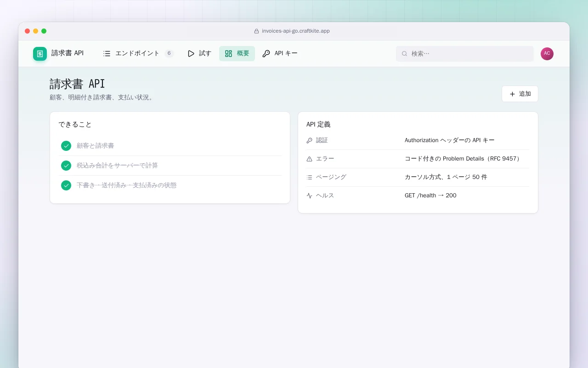Click the list icon beside ページング

coord(309,177)
